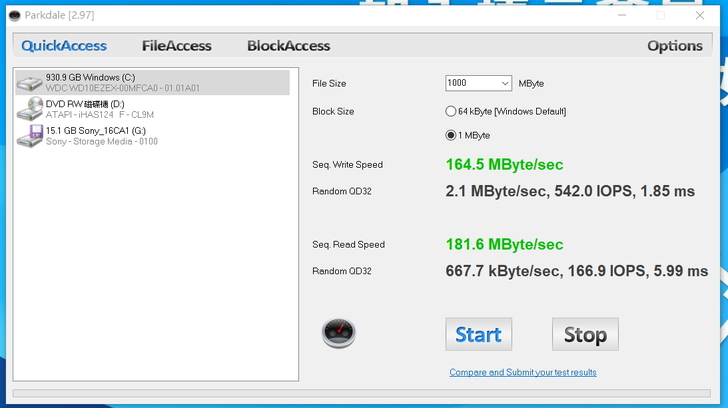Select WDC WD10EZEX-00MFCA0 model text
This screenshot has width=728, height=408.
[x=123, y=88]
